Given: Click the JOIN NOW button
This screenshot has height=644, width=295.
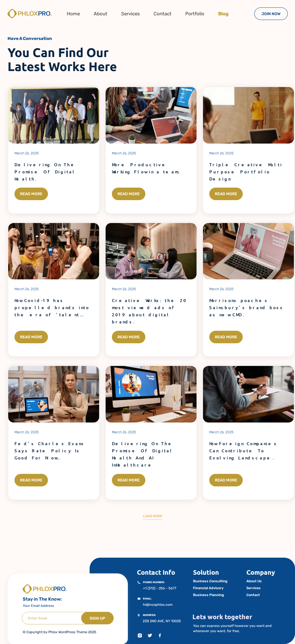Looking at the screenshot, I should 271,14.
